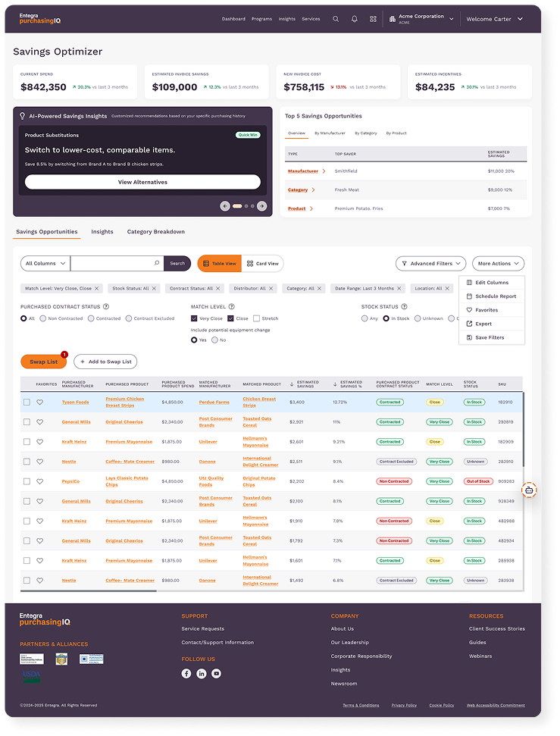Open help for Purchased Contract Status
560x736 pixels.
[x=106, y=306]
